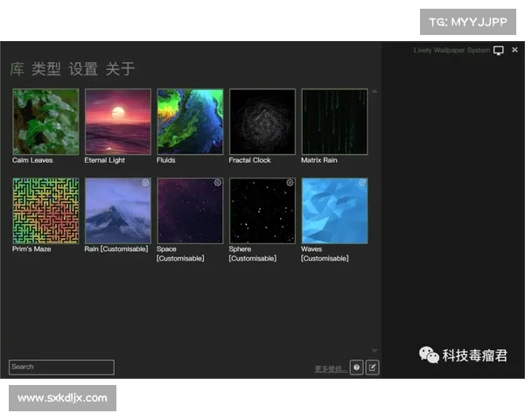Click the edit wallpaper pencil icon
Viewport: 525px width, 420px height.
pyautogui.click(x=372, y=367)
